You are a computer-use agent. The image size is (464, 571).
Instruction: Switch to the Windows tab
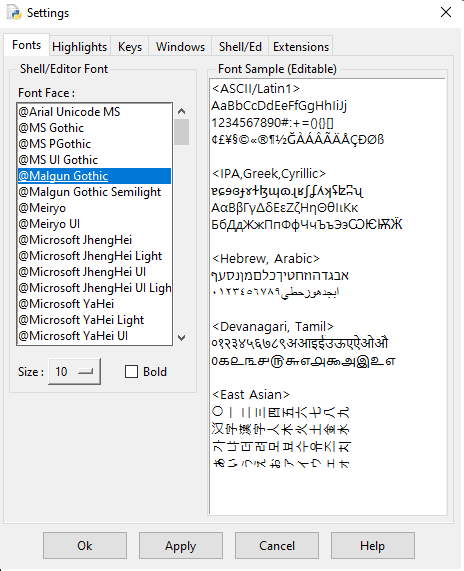point(180,47)
